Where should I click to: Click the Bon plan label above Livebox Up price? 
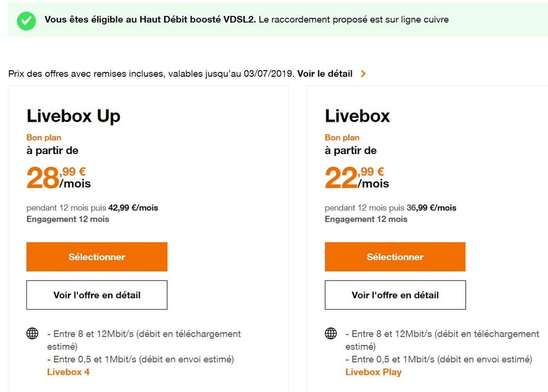44,138
